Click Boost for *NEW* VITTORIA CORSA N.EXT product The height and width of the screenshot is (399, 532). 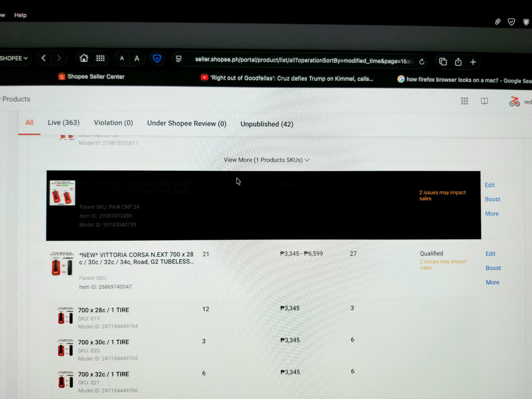point(493,268)
